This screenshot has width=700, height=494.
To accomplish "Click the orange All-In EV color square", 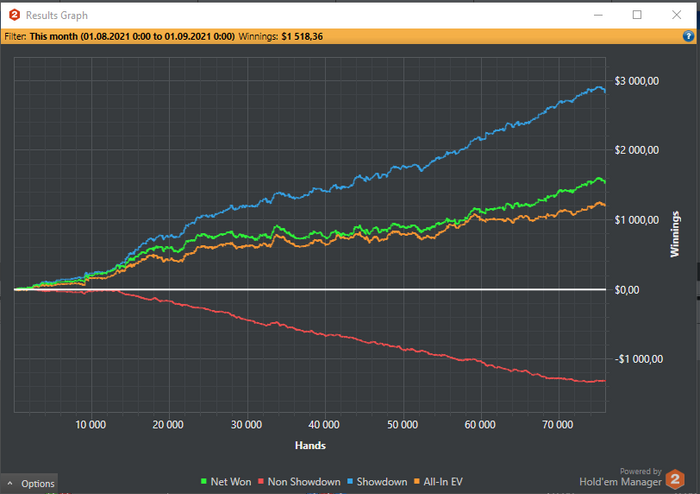I will point(417,482).
